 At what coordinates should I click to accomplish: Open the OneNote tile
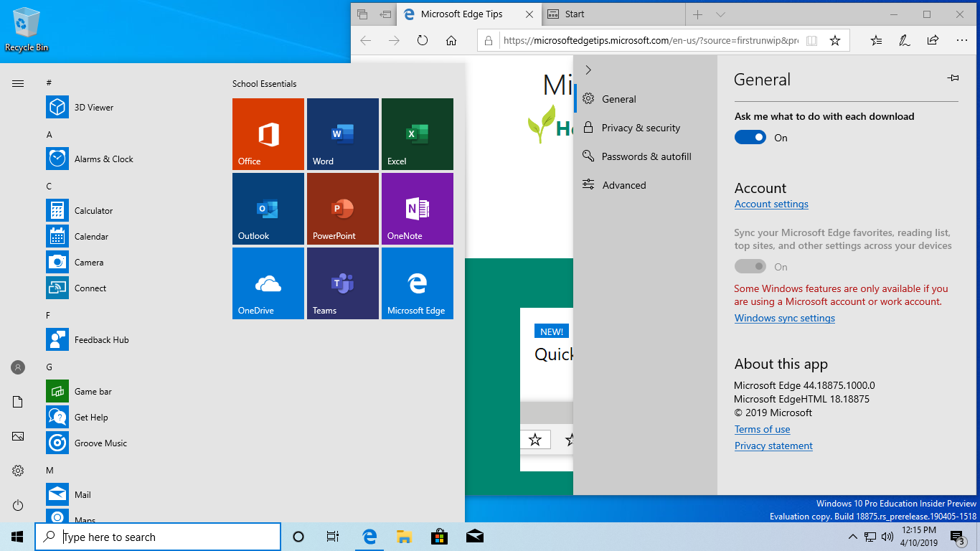pyautogui.click(x=417, y=209)
